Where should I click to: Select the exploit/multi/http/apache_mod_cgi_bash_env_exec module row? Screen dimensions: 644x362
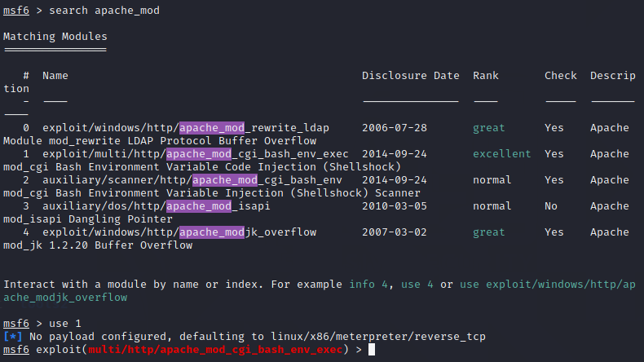[x=196, y=154]
